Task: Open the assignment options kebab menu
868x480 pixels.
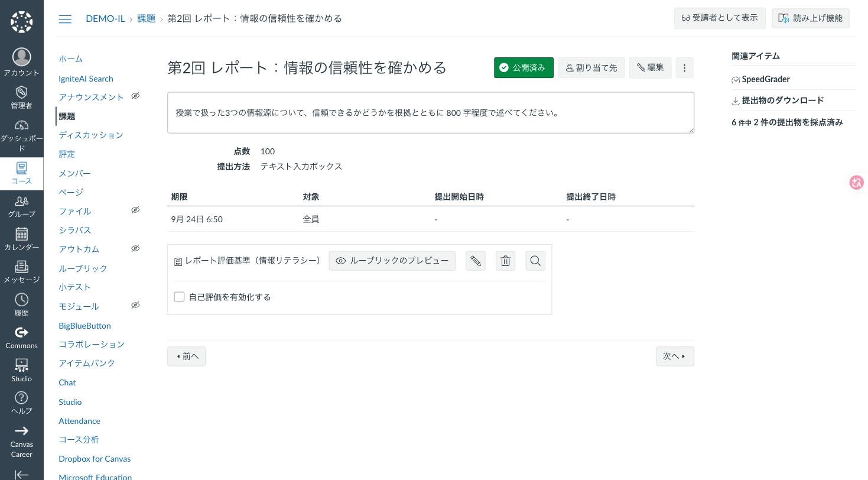Action: pos(684,67)
